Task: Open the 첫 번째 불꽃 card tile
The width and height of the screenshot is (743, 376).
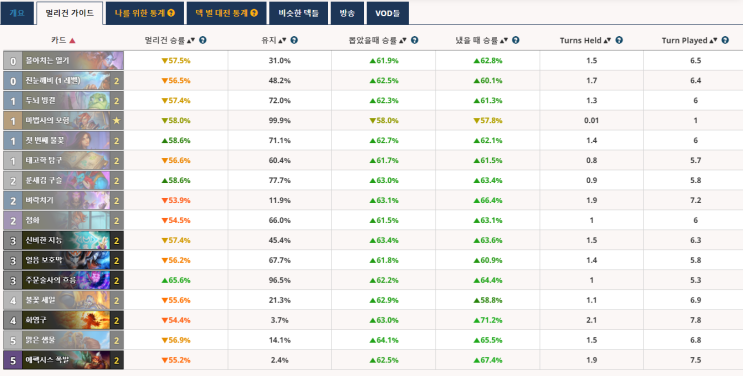Action: [63, 140]
